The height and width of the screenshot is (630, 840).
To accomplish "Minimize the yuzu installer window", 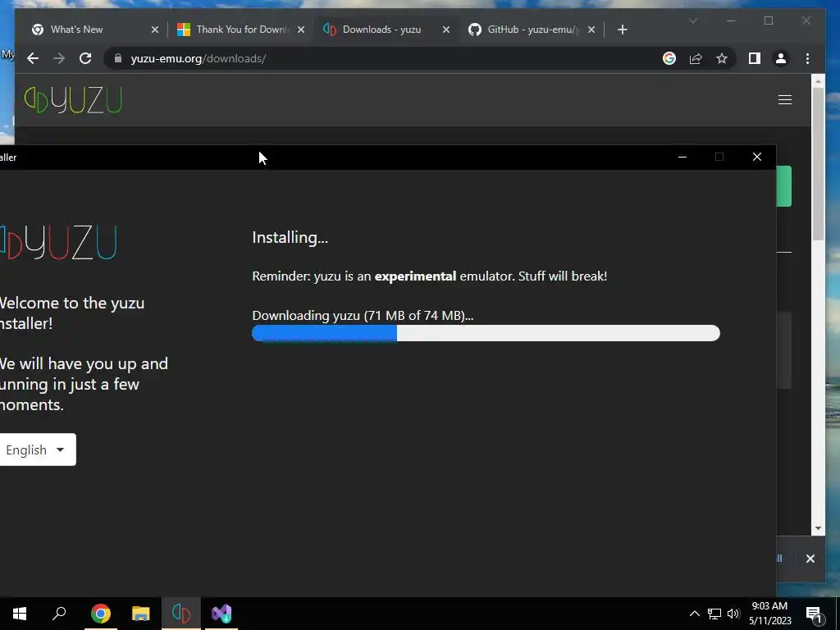I will click(682, 157).
